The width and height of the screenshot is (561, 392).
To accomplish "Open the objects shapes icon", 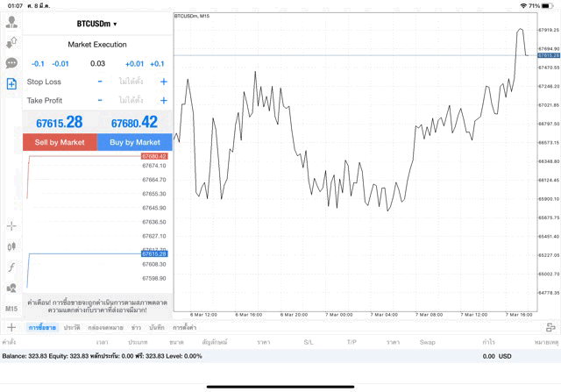I will click(11, 288).
